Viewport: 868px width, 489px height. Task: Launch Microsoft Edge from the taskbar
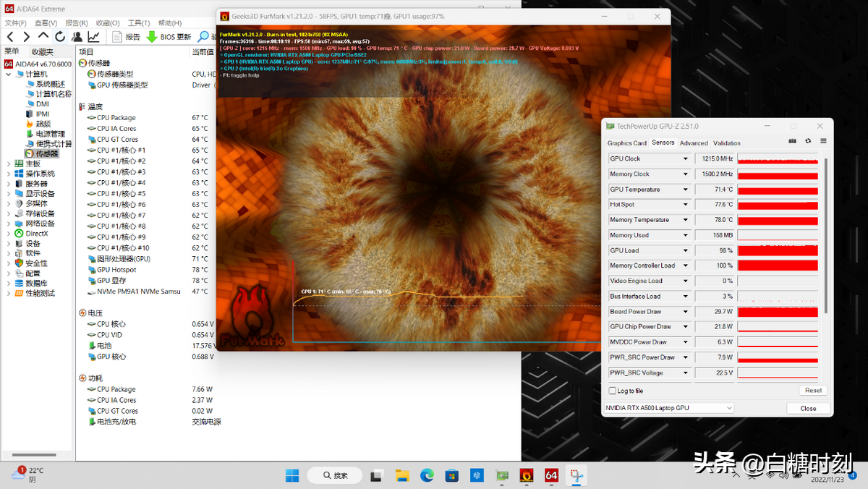427,475
